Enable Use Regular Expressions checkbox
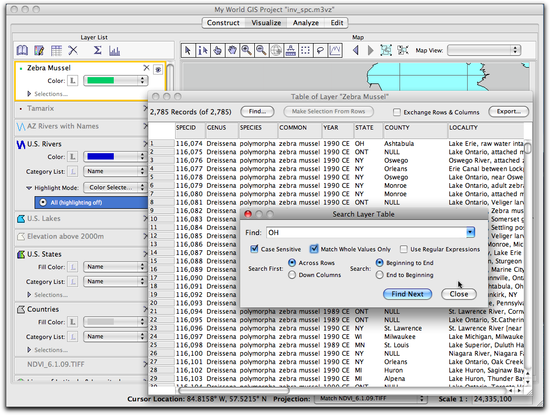This screenshot has height=415, width=550. (404, 249)
